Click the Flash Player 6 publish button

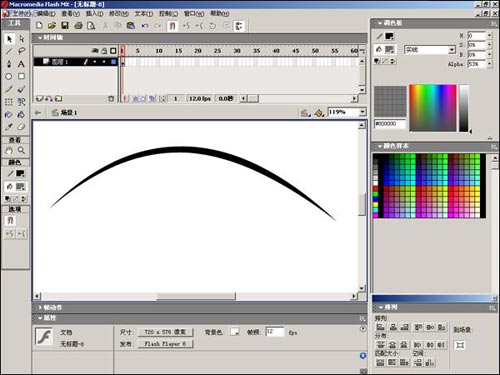165,344
